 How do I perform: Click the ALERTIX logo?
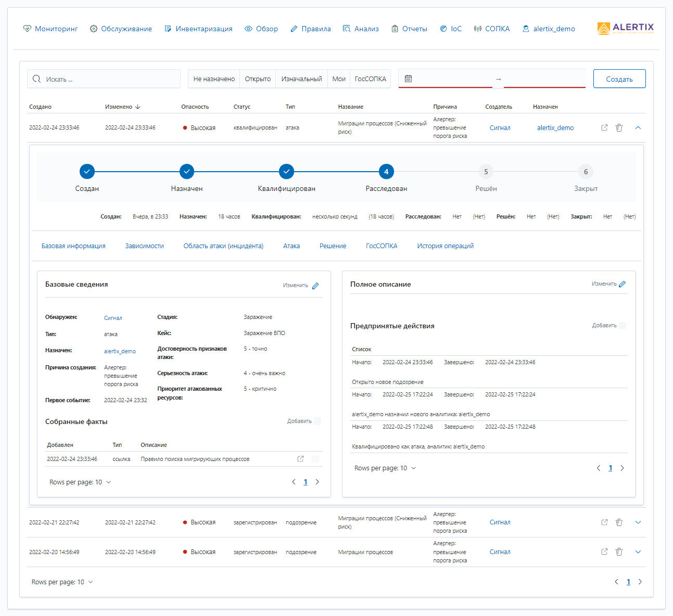point(625,29)
